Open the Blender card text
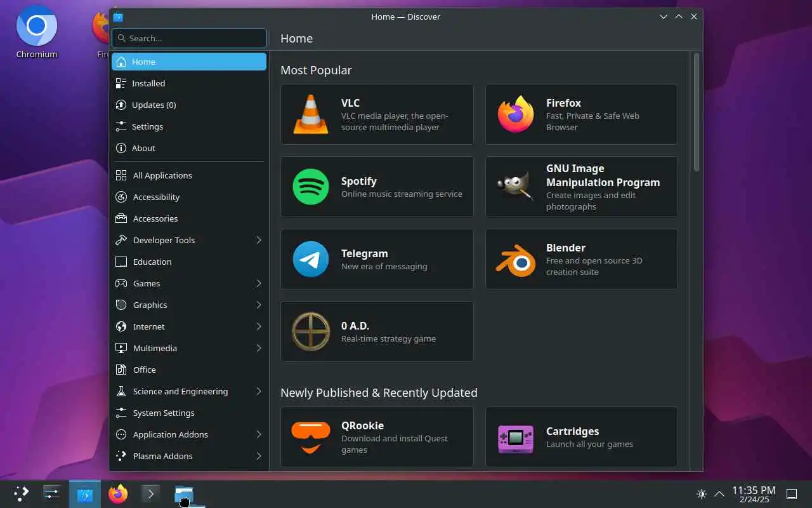812x508 pixels. 594,259
